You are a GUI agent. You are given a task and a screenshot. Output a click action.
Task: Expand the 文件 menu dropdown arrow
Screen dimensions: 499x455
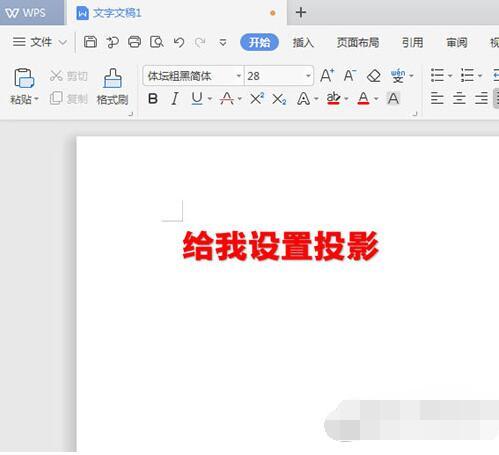63,42
